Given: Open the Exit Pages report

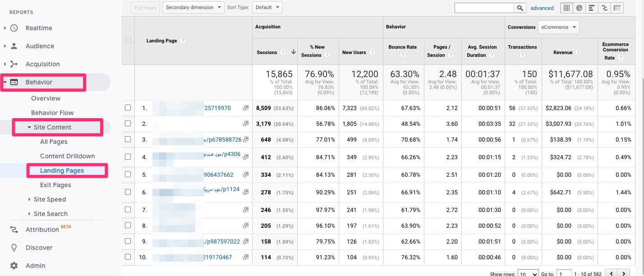Looking at the screenshot, I should [55, 185].
